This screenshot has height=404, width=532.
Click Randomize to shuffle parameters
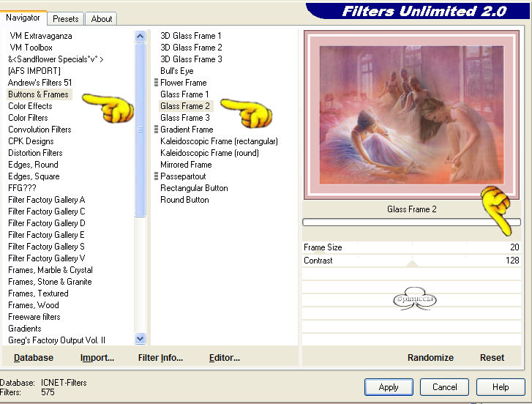tap(430, 358)
